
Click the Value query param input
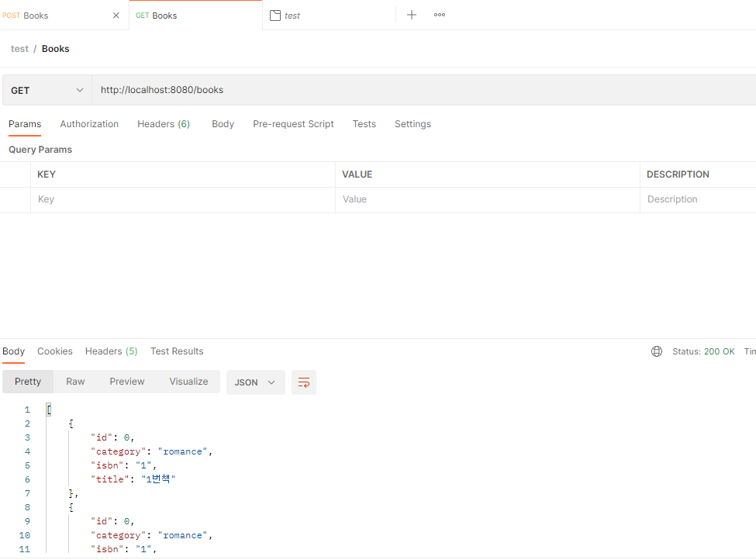click(488, 199)
